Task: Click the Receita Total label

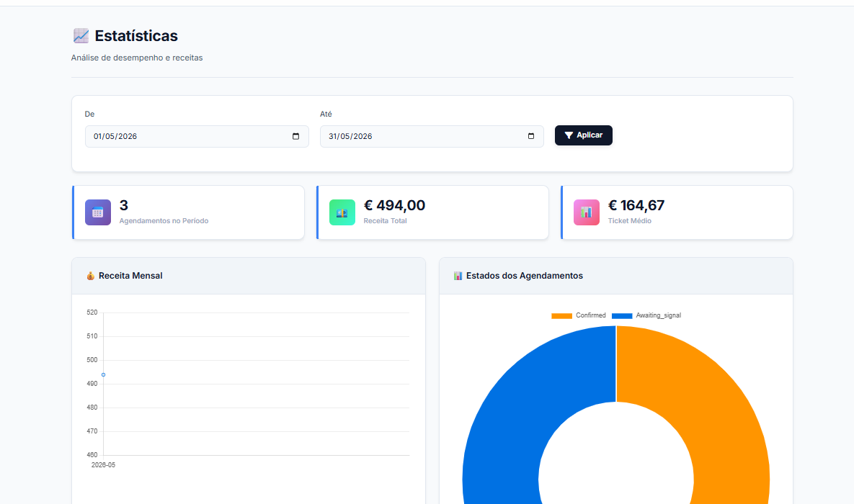Action: (385, 221)
